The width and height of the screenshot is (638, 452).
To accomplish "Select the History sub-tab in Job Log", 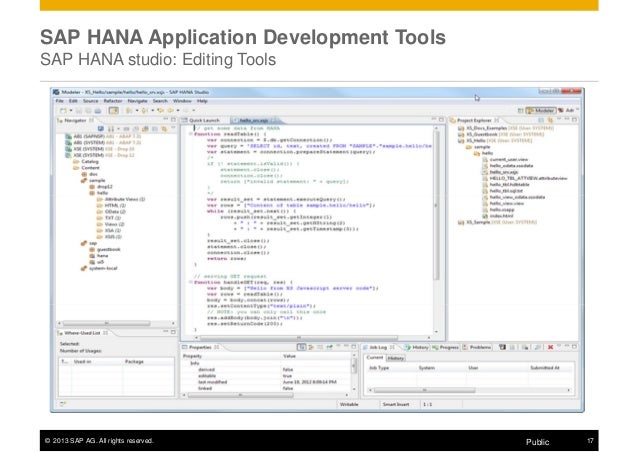I will coord(397,356).
